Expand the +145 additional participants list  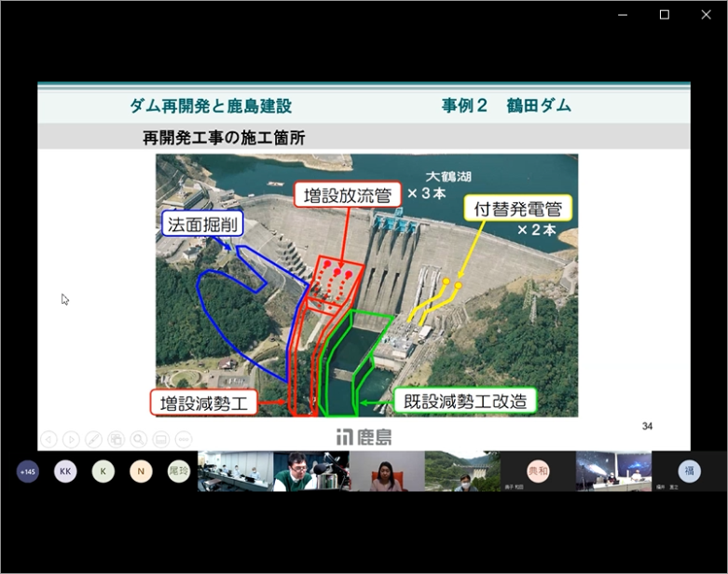coord(28,471)
